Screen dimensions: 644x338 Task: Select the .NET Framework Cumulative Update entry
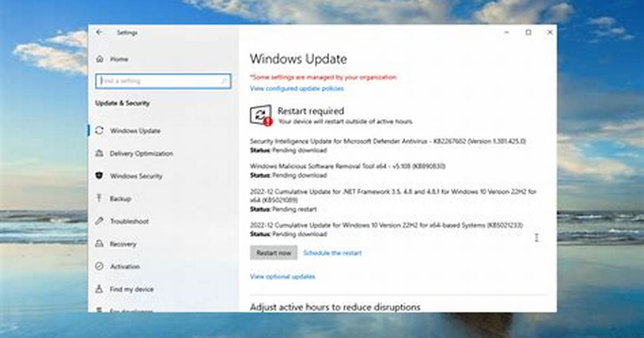[394, 200]
